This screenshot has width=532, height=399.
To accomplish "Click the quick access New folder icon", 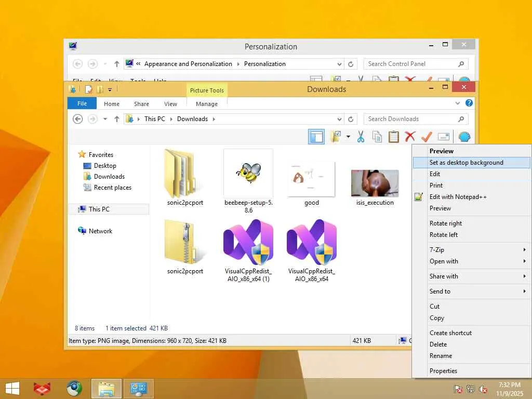I will coord(100,89).
